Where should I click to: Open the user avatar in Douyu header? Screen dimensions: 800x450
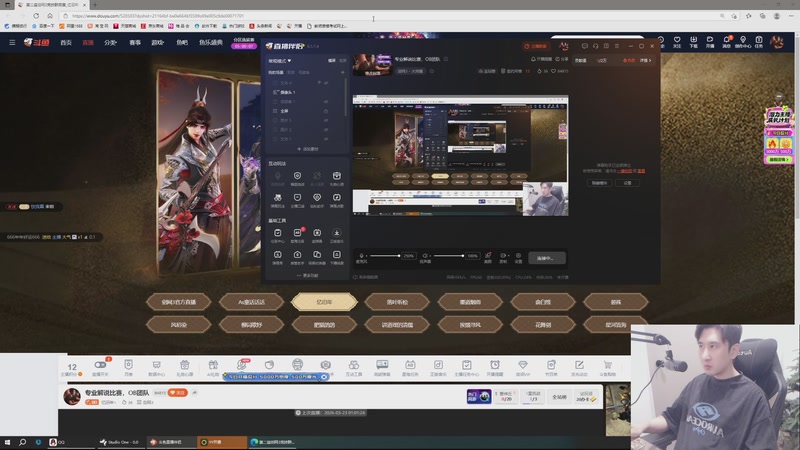(777, 42)
